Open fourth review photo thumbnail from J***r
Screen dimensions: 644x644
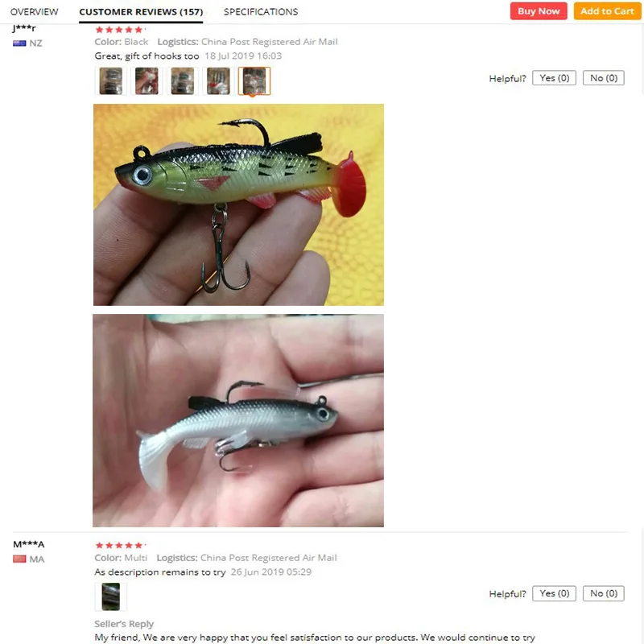tap(218, 81)
